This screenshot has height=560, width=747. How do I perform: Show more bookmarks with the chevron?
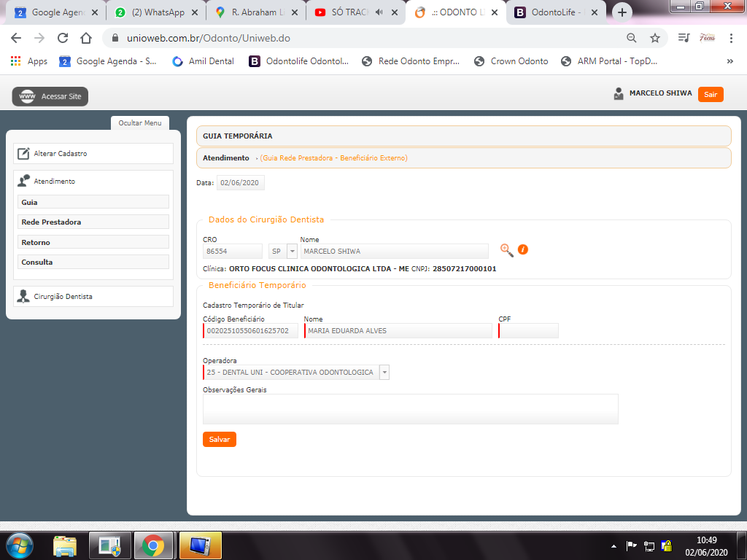point(729,61)
